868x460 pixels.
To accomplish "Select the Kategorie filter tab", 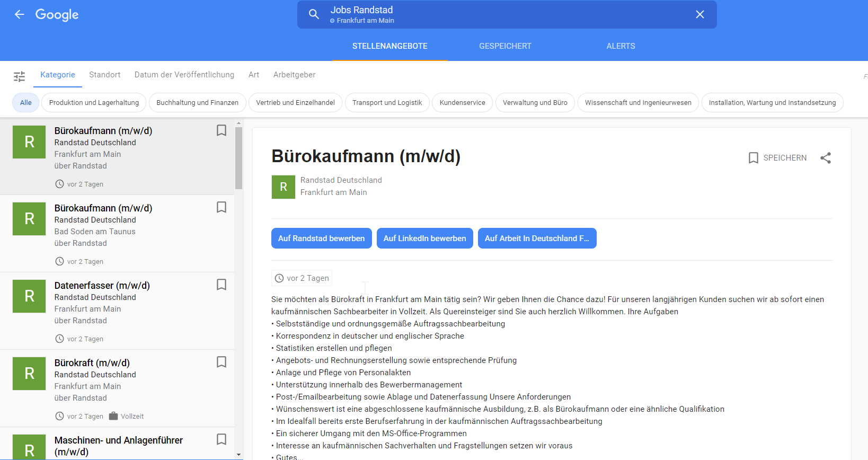I will click(x=58, y=75).
